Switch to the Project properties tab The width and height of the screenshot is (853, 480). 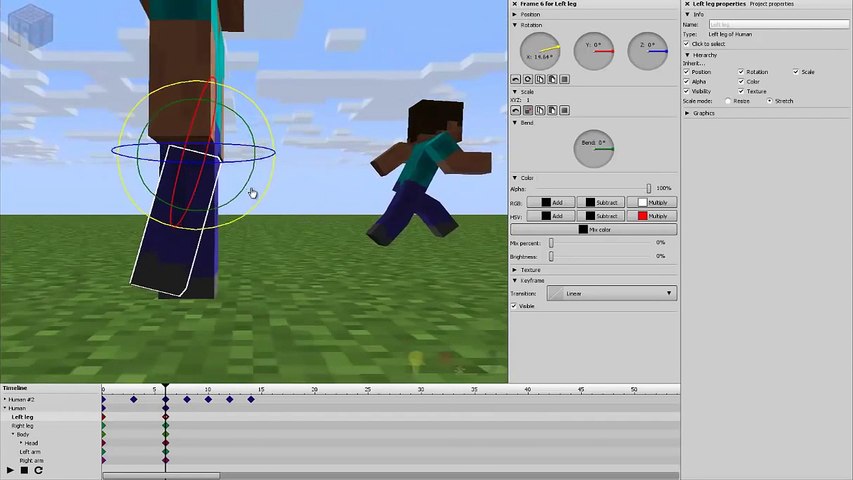(771, 4)
